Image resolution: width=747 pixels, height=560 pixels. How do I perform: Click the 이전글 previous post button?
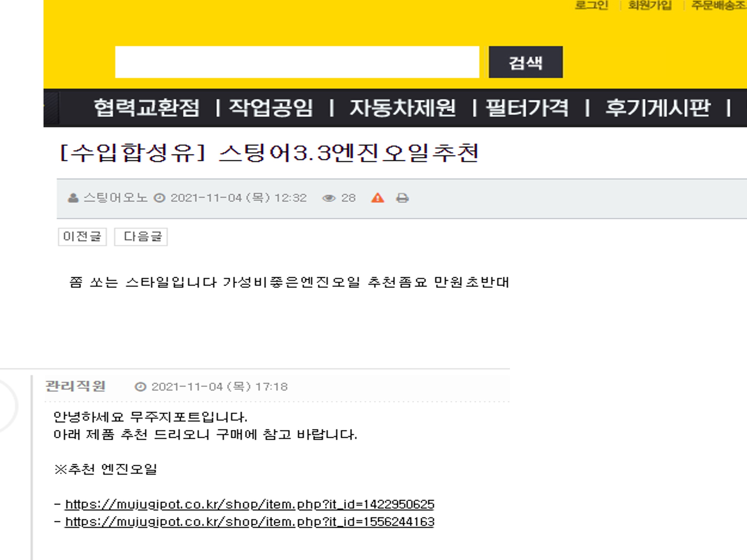tap(82, 236)
